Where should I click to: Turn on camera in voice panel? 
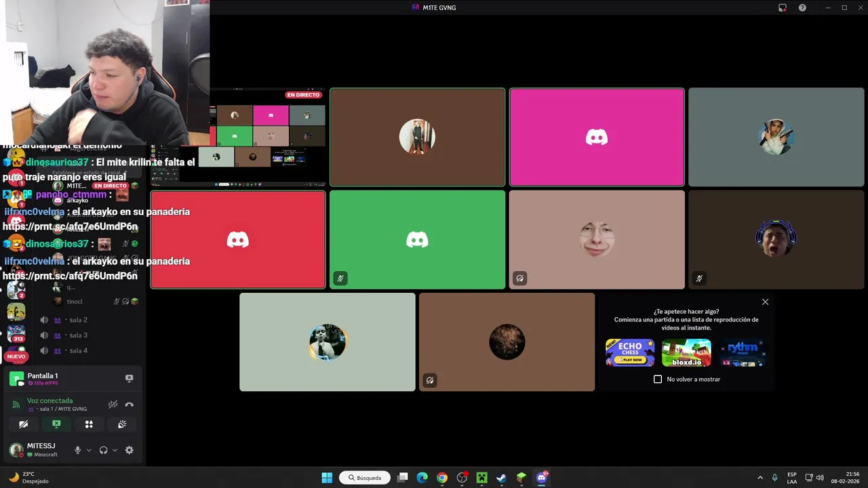coord(24,424)
